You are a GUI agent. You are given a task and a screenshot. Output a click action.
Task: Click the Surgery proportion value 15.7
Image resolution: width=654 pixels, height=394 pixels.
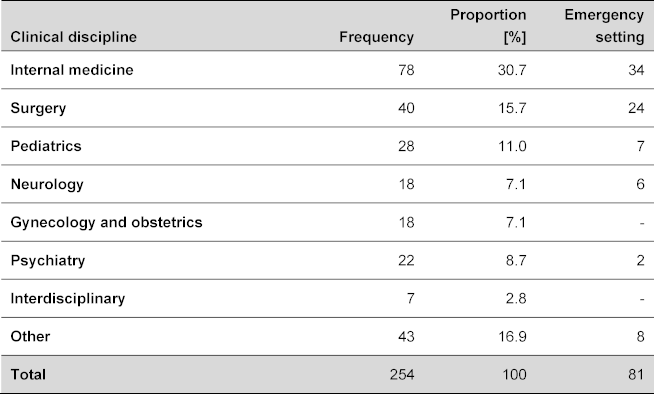click(x=512, y=108)
